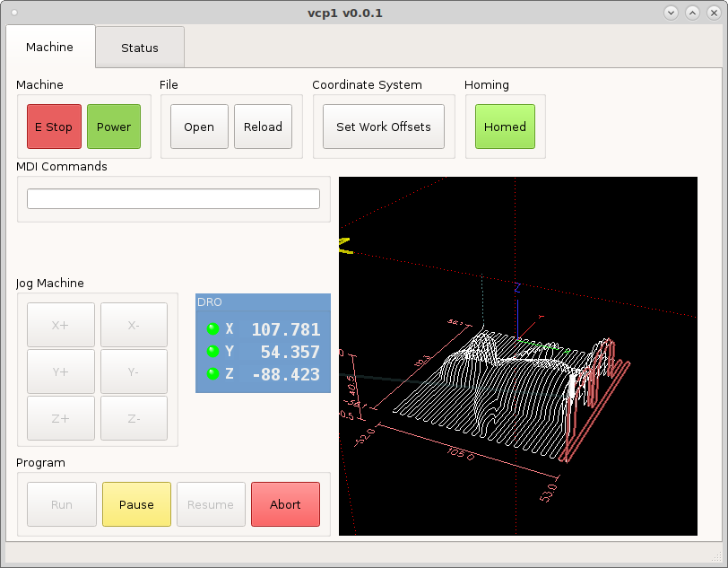Jog the machine with Z- button

tap(134, 418)
